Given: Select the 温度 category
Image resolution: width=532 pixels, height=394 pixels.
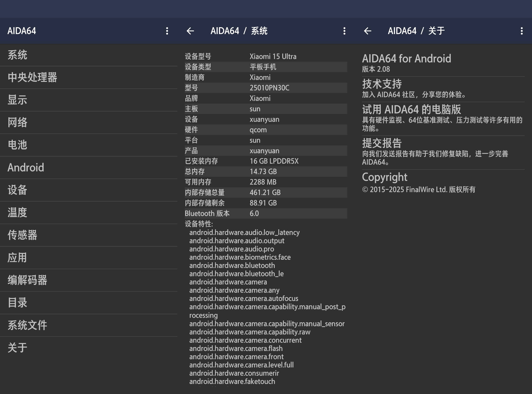Looking at the screenshot, I should pyautogui.click(x=88, y=213).
